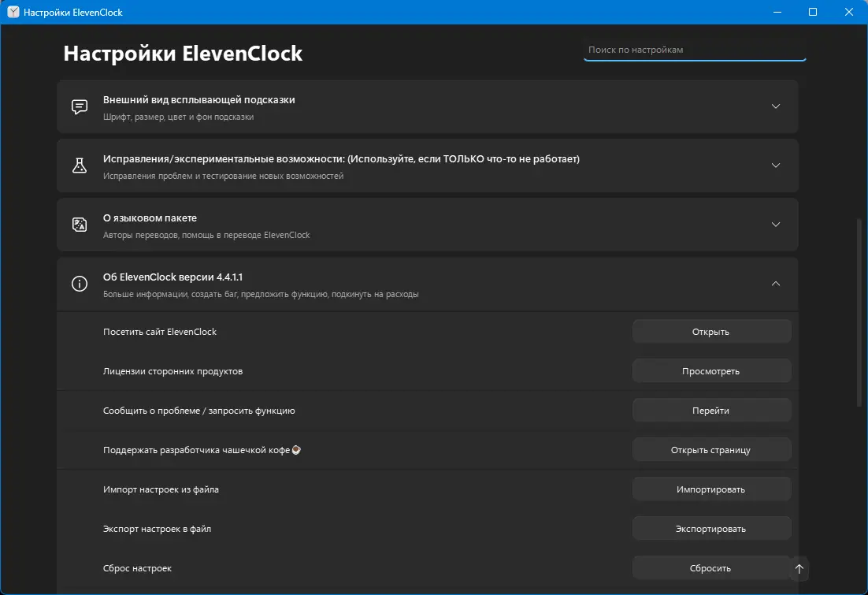Click the Импорт настроек из файла label
868x595 pixels.
161,489
